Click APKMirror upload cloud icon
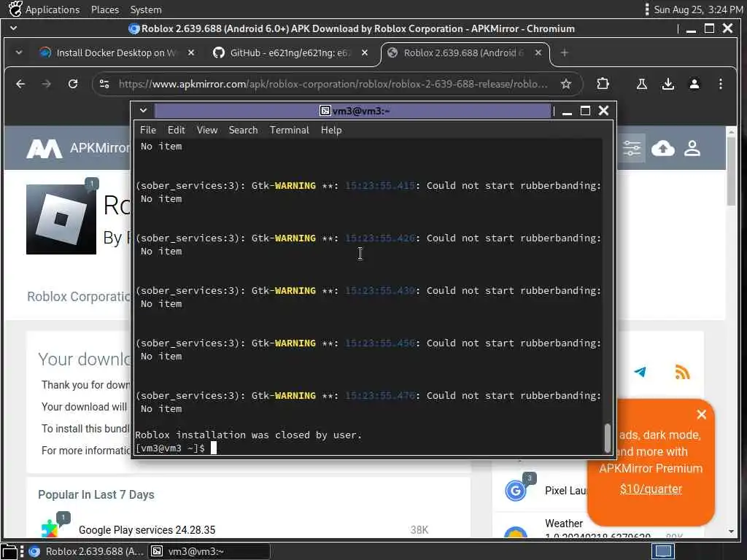747x560 pixels. pyautogui.click(x=662, y=149)
